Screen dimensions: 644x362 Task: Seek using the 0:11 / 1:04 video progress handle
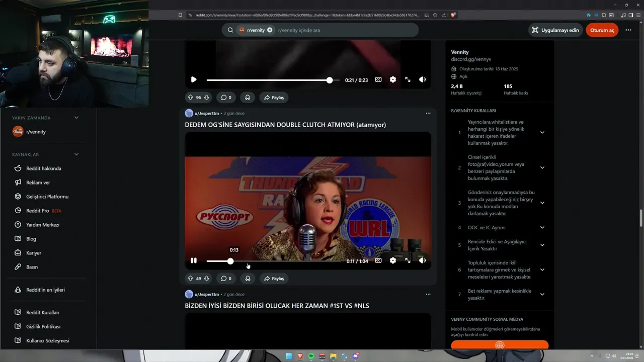[x=230, y=261]
